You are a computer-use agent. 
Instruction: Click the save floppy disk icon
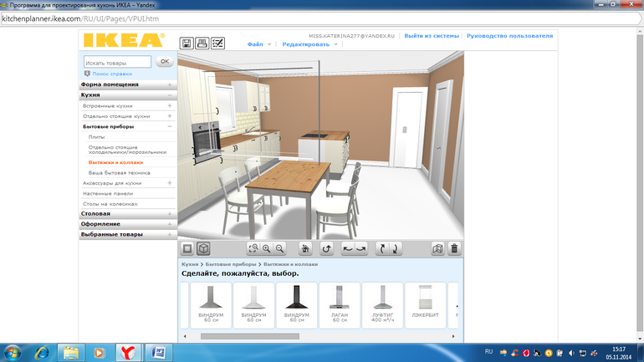tap(187, 43)
